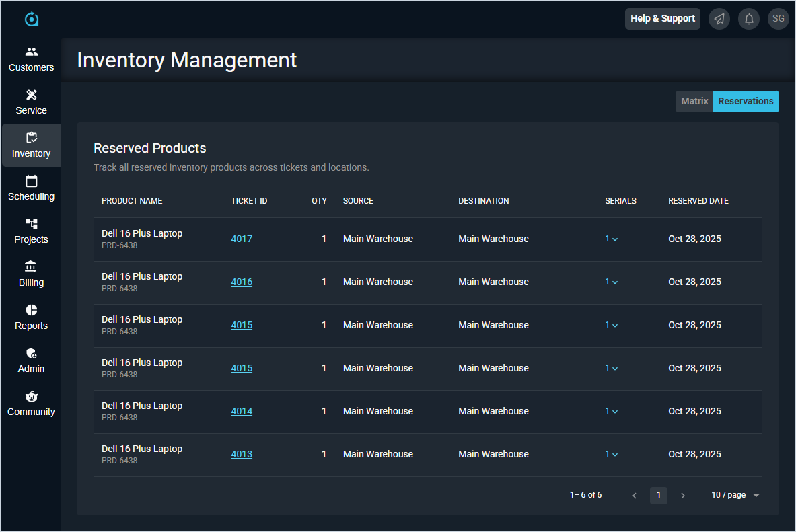
Task: Go to Scheduling calendar in sidebar
Action: (31, 188)
